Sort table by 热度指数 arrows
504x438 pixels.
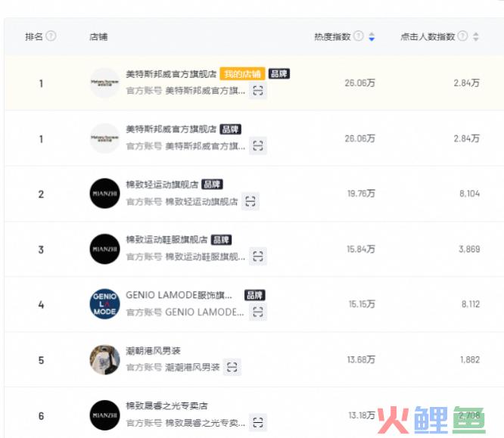pos(372,36)
